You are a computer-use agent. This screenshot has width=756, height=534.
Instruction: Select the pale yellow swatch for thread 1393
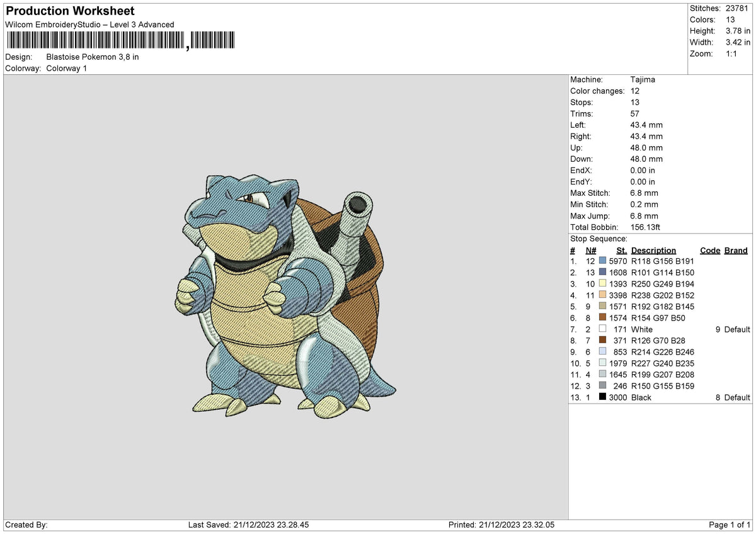[603, 283]
